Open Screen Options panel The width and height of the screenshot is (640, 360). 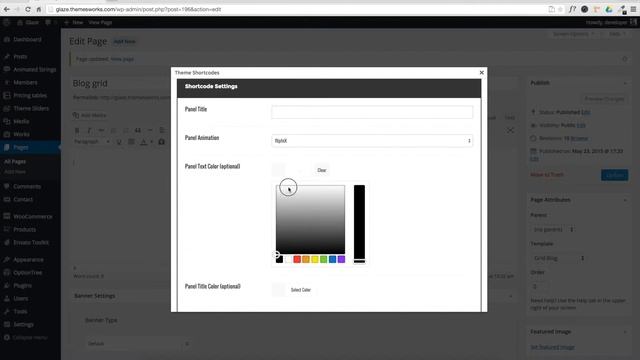click(573, 34)
